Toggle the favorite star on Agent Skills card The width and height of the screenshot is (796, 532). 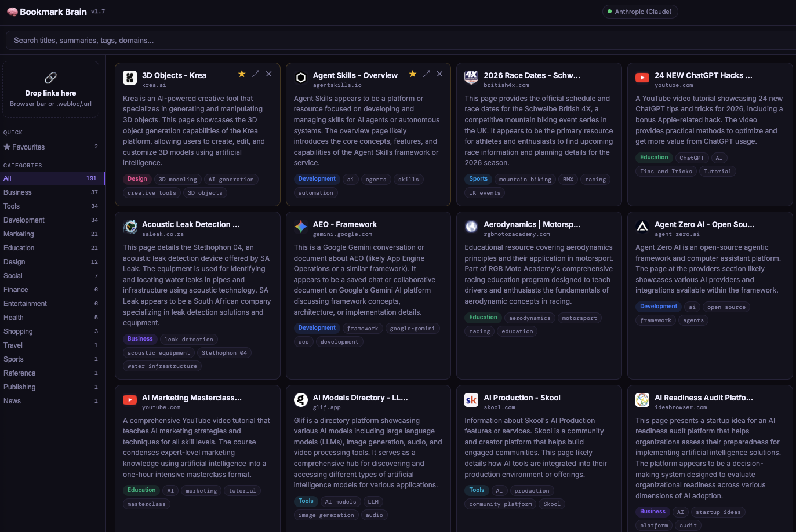pos(413,74)
